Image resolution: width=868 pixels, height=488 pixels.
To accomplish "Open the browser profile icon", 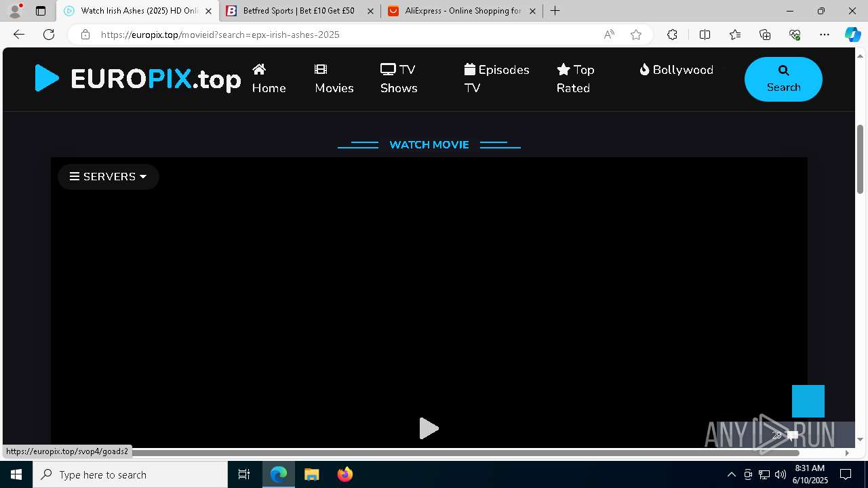I will coord(15,11).
